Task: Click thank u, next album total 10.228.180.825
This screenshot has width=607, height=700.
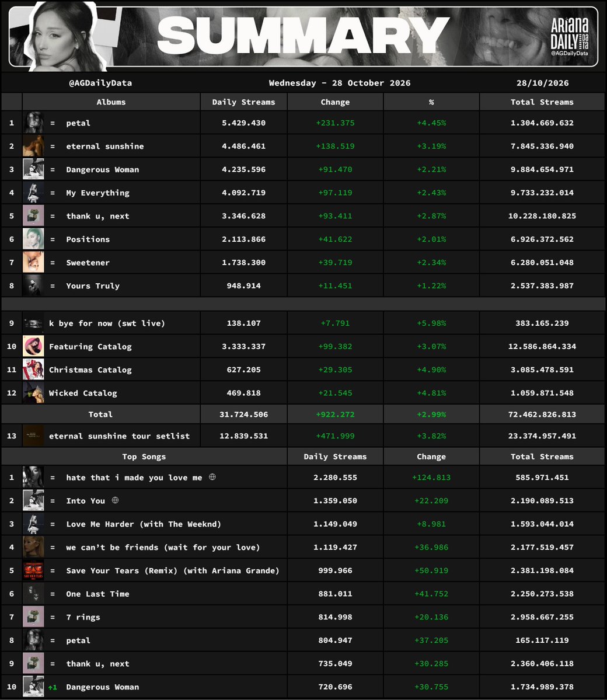Action: click(542, 215)
